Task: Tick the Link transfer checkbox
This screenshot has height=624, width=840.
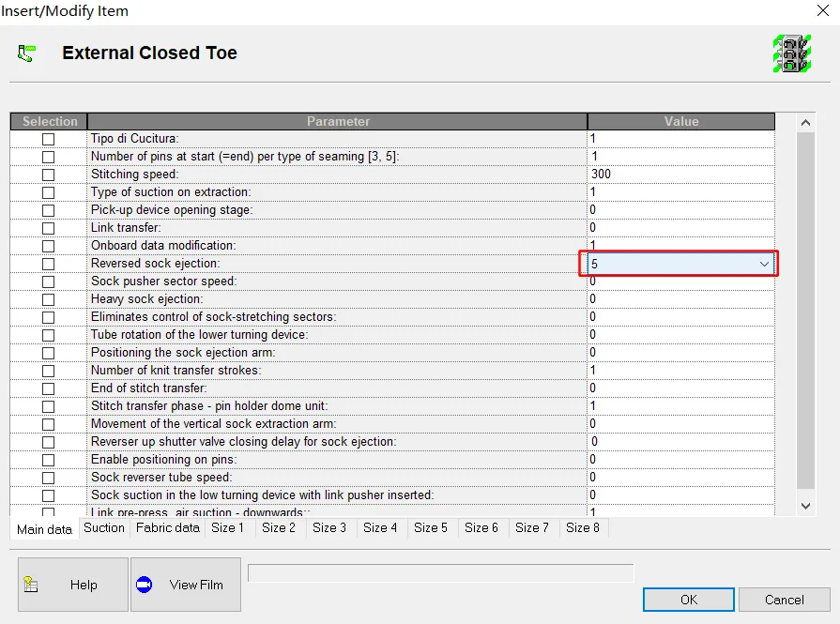Action: (x=48, y=228)
